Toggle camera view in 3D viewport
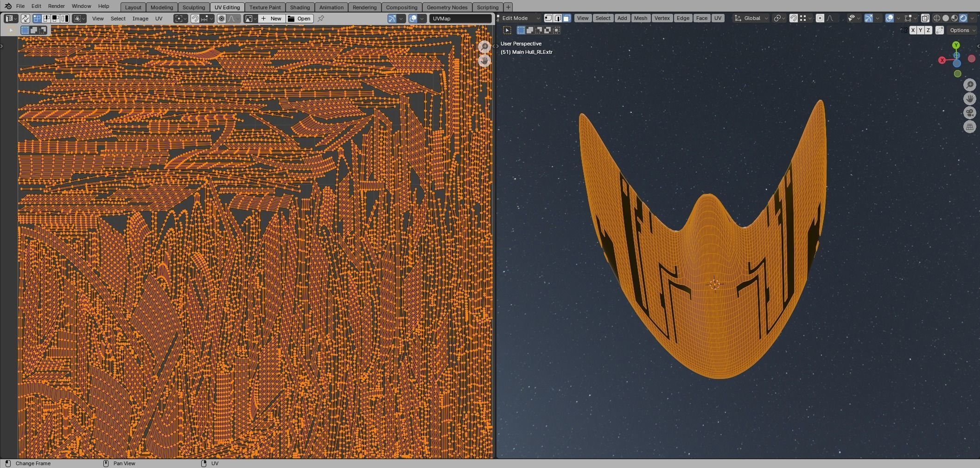 click(970, 113)
